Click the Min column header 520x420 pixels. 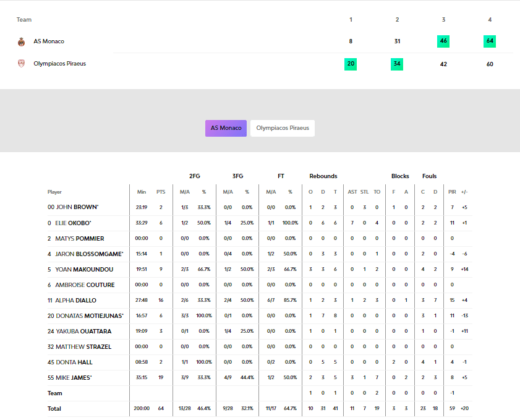[142, 192]
